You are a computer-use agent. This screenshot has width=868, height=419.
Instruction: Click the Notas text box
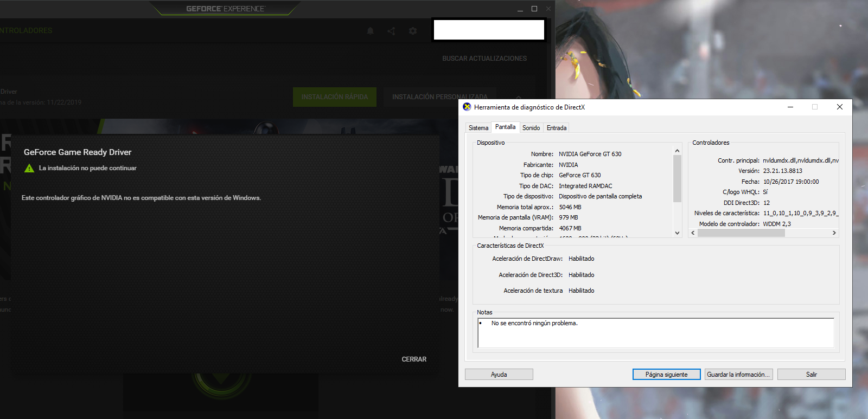[656, 333]
